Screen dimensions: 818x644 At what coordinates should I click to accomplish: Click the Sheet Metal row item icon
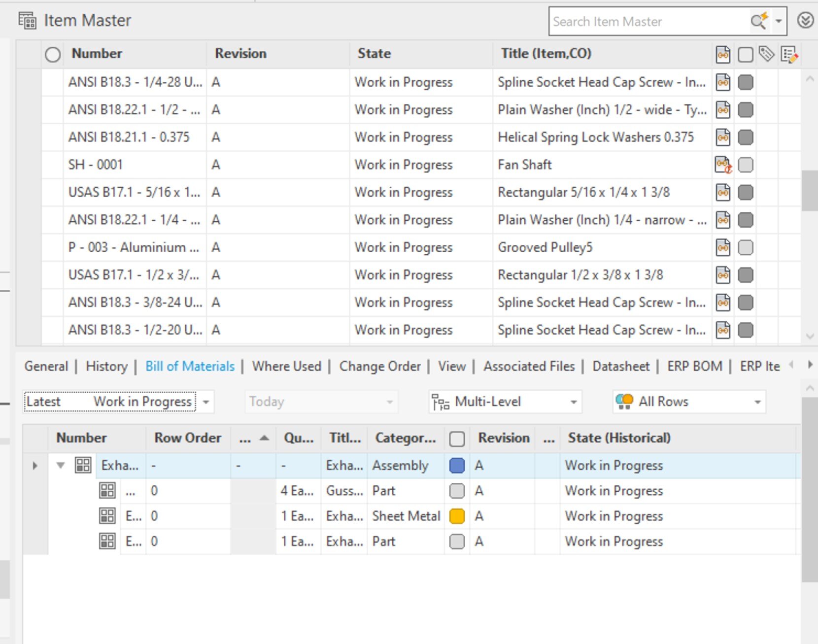click(107, 516)
